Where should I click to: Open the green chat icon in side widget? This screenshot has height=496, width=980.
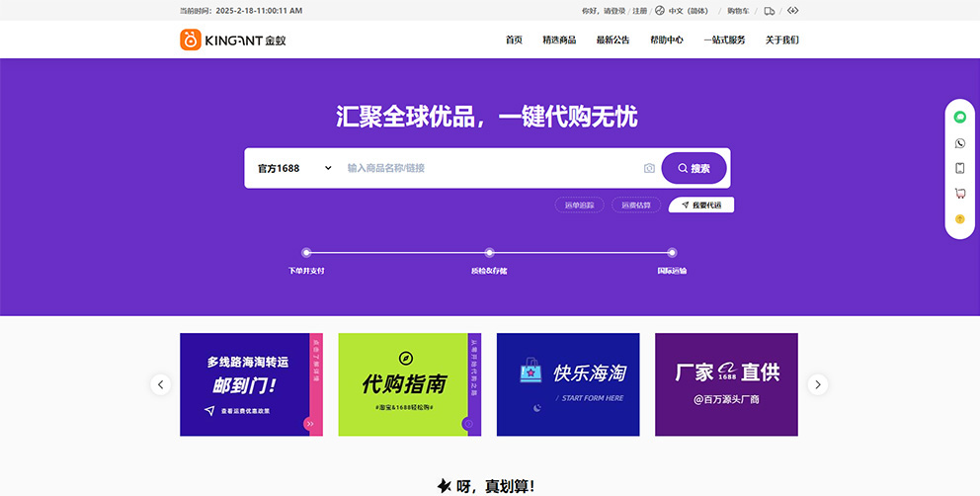coord(960,117)
